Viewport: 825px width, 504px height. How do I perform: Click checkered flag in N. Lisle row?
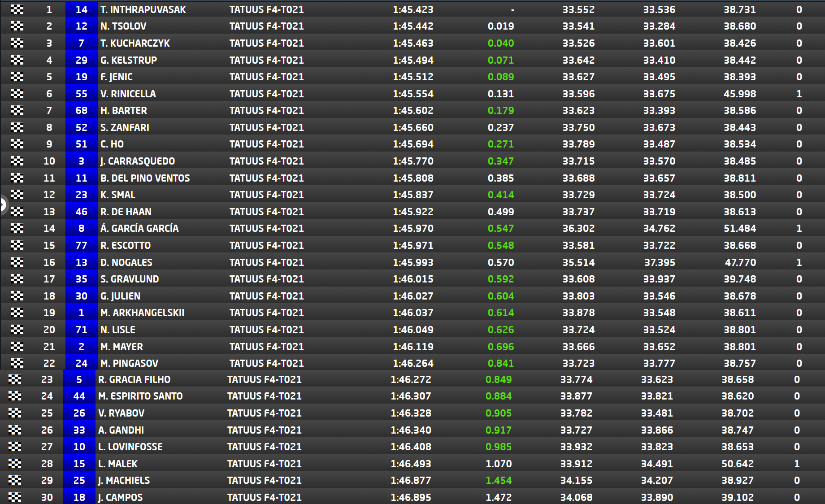(17, 330)
